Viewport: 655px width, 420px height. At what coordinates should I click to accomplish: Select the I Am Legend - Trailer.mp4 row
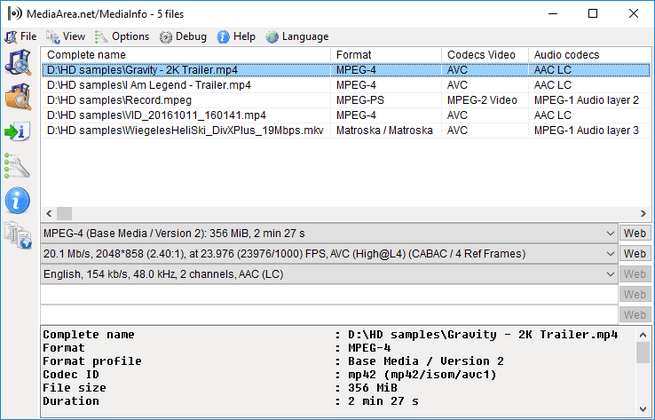(x=346, y=85)
